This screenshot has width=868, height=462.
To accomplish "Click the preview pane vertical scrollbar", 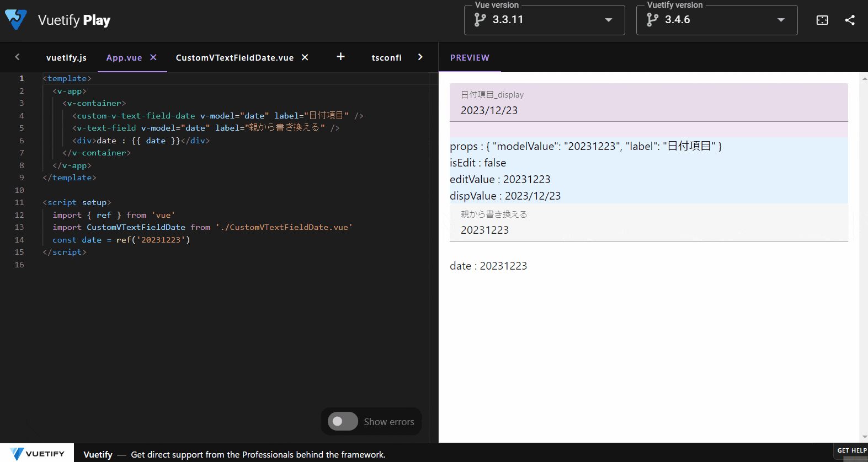I will [864, 257].
